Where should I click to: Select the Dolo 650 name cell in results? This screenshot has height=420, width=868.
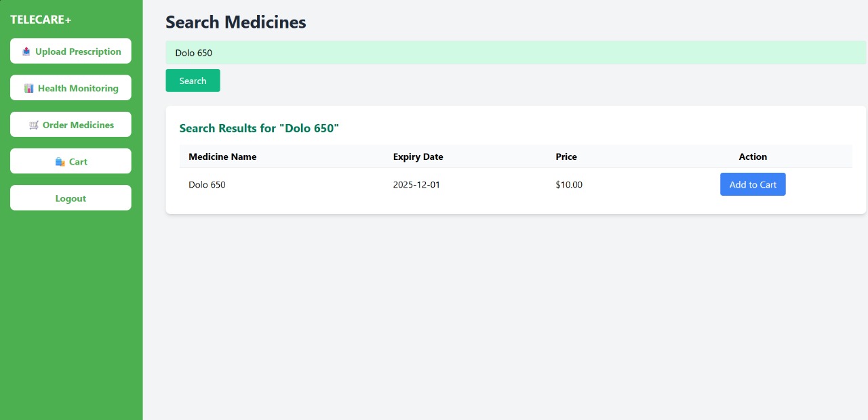click(x=207, y=184)
